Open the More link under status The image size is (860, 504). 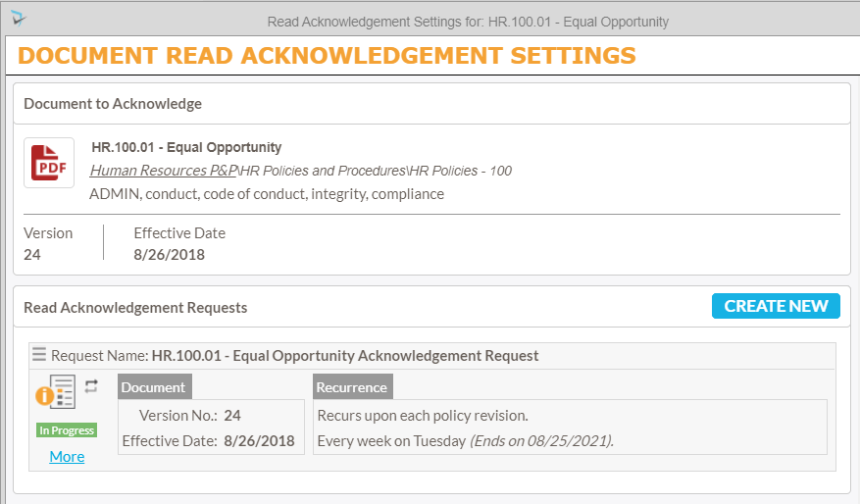click(x=67, y=456)
